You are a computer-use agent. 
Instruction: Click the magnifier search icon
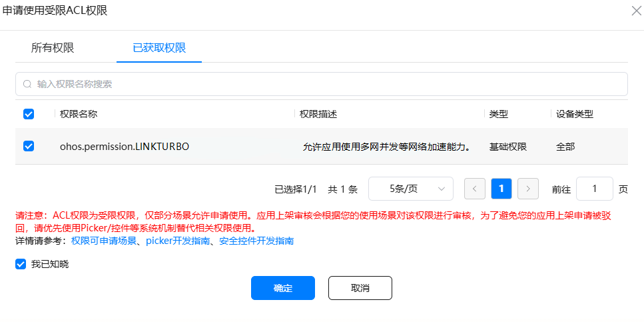(x=27, y=84)
